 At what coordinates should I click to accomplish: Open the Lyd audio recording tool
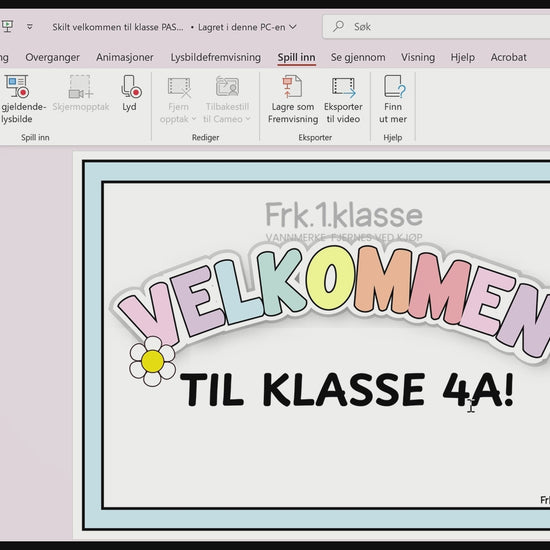130,87
